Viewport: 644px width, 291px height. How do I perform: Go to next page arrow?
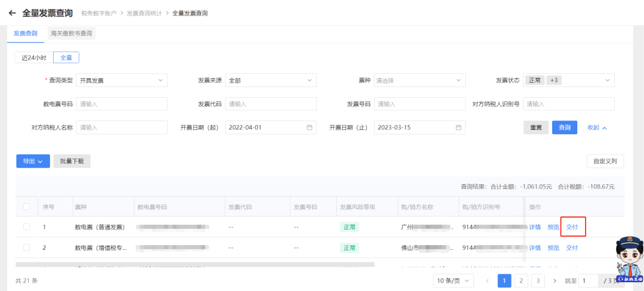(555, 281)
